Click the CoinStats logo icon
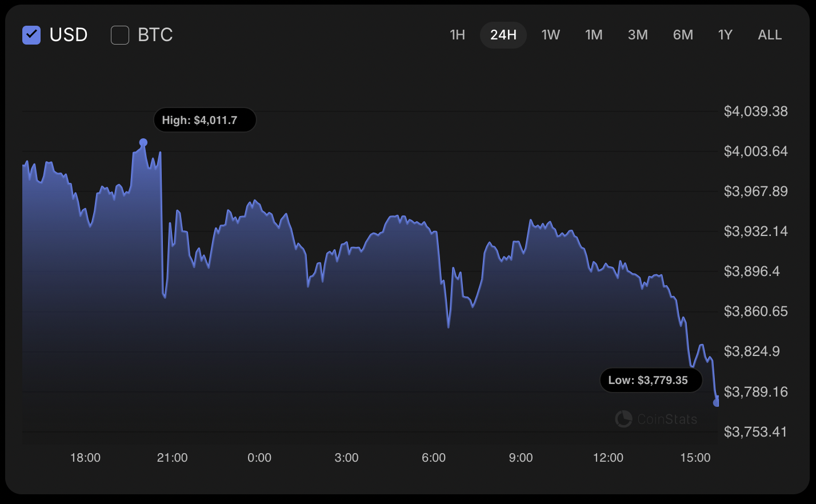Image resolution: width=816 pixels, height=504 pixels. 623,419
